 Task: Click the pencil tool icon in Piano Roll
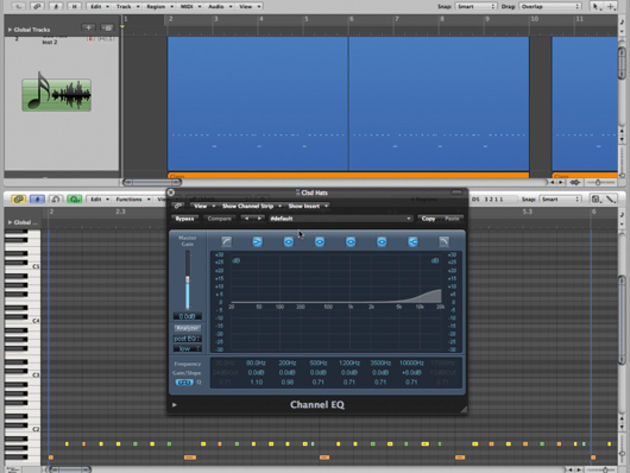tap(611, 199)
